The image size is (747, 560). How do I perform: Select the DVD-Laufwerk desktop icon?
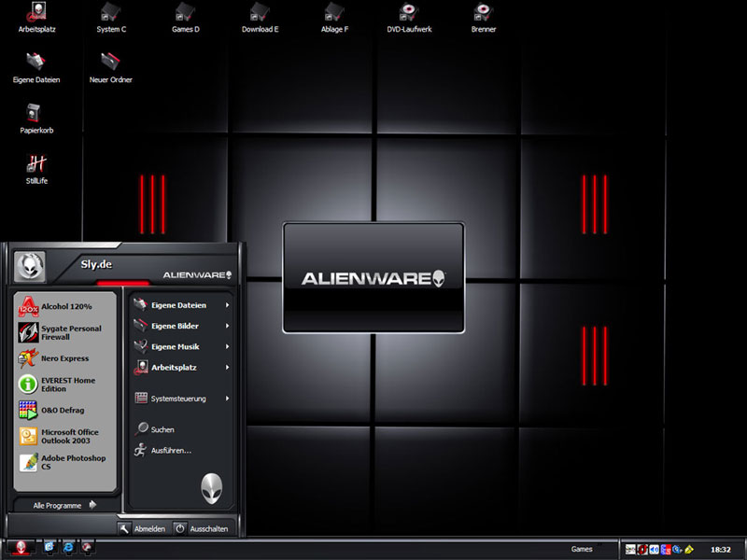click(x=409, y=18)
